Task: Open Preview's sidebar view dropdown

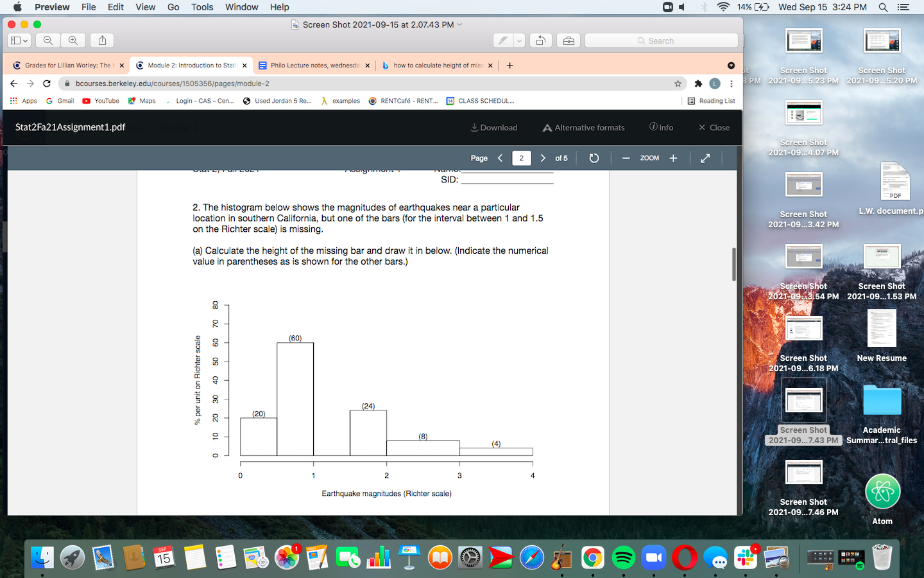Action: coord(19,40)
